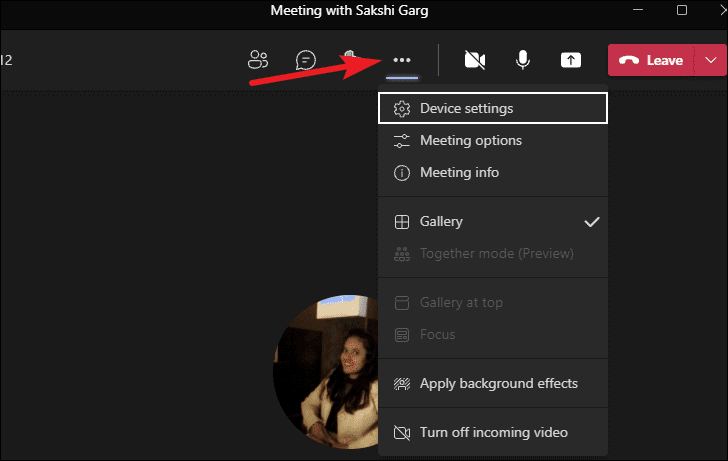
Task: Click the background effects icon
Action: (x=402, y=384)
